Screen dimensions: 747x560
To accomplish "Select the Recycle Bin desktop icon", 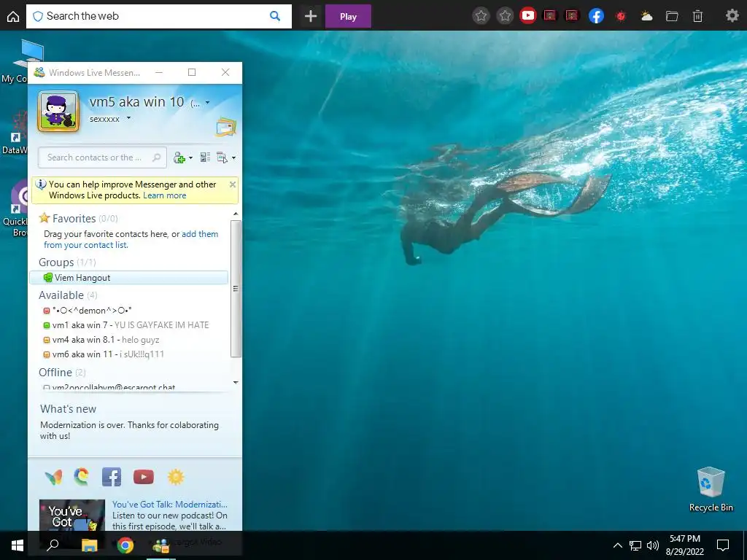I will 711,489.
